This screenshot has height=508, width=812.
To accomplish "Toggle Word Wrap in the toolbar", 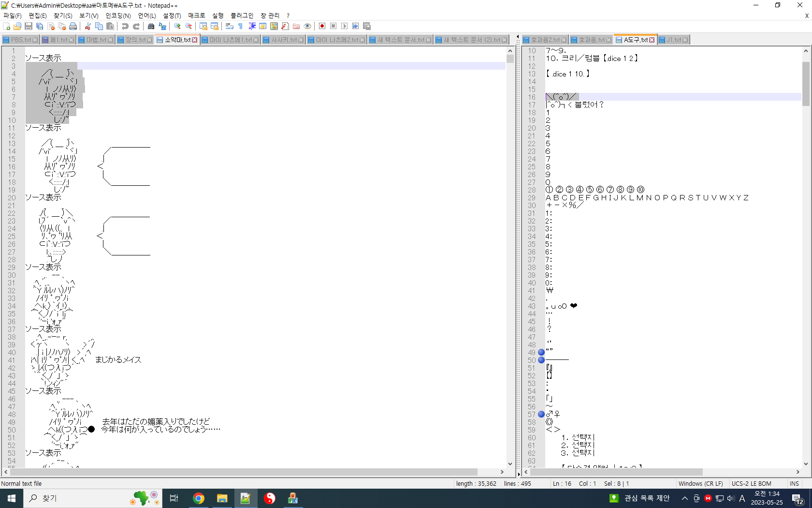I will point(230,26).
